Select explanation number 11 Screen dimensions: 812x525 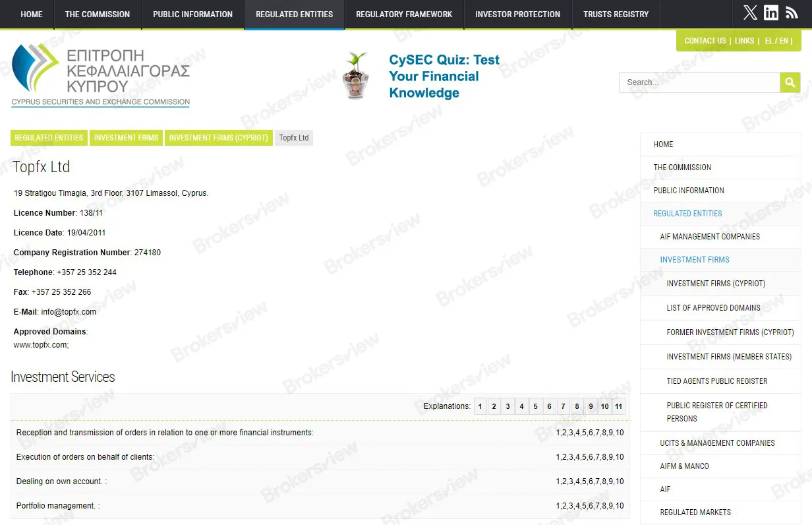(x=618, y=406)
